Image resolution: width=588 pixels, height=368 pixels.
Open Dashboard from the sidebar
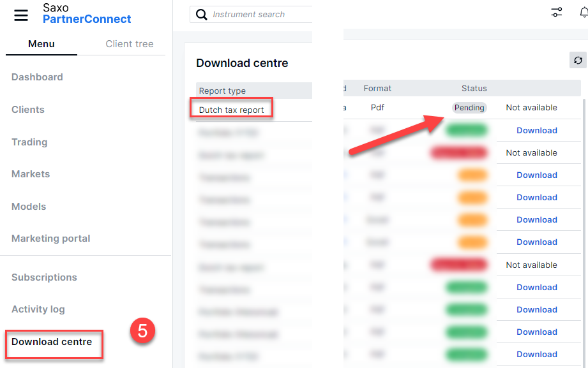pos(37,77)
